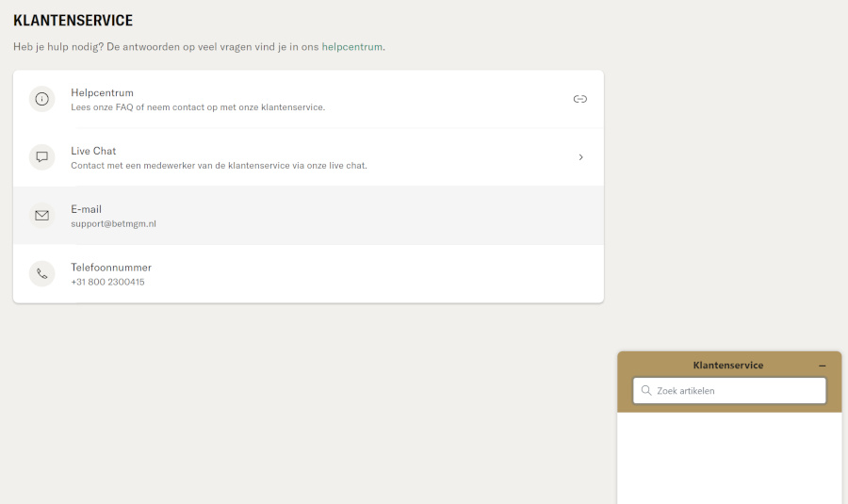This screenshot has width=848, height=504.
Task: Click the info icon beside Helpcentrum
Action: [x=41, y=99]
